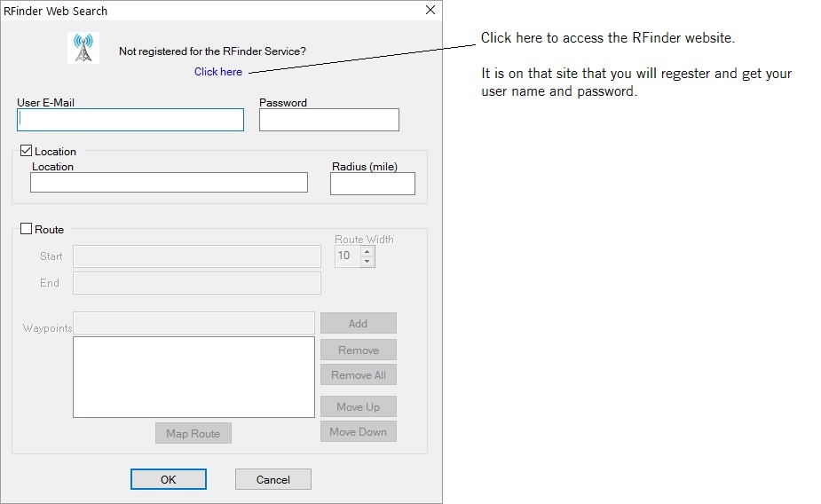Click the Add waypoint button
Image resolution: width=821 pixels, height=504 pixels.
(x=359, y=324)
